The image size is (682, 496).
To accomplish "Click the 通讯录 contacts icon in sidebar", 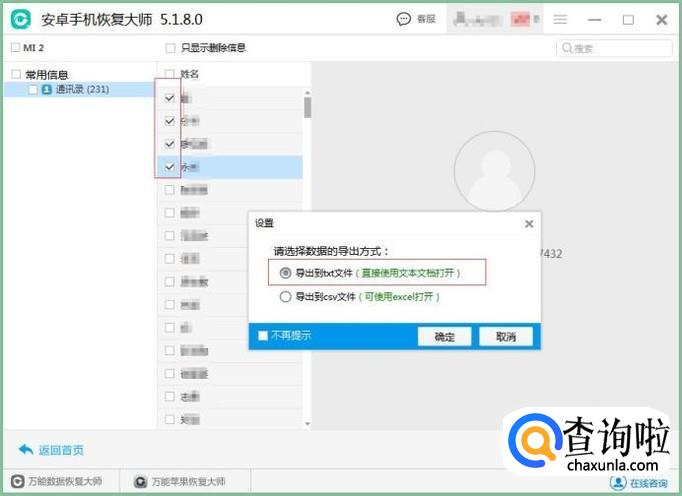I will point(47,90).
